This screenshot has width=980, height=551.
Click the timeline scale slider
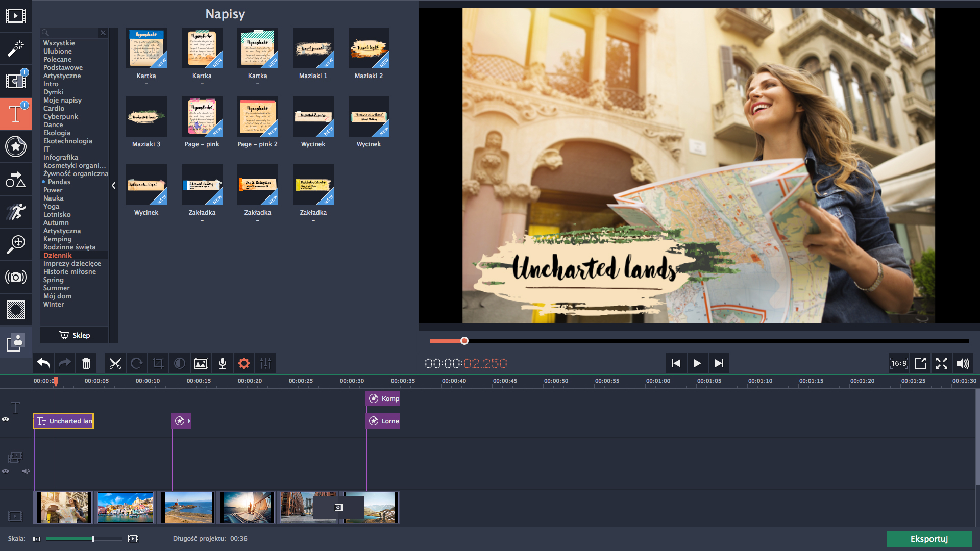[x=93, y=539]
